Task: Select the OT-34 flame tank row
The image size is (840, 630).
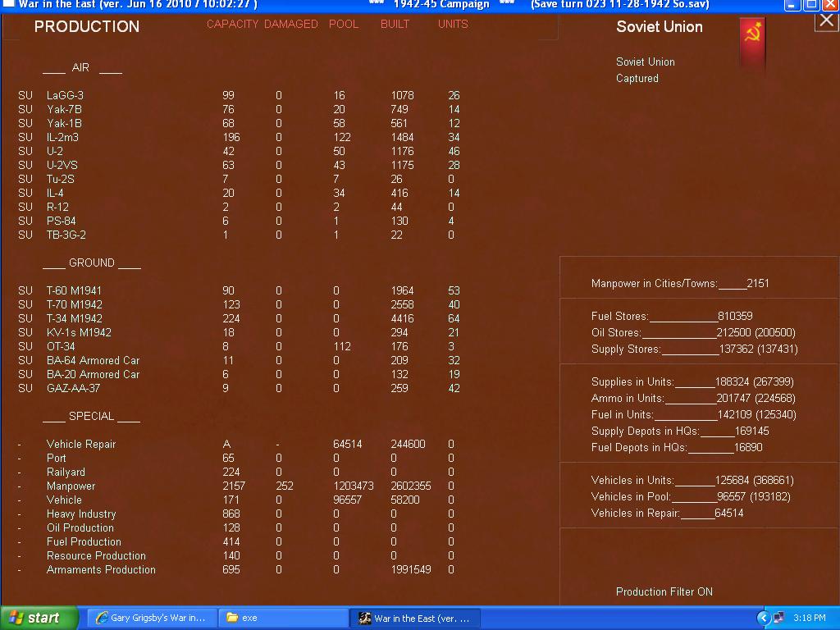Action: (239, 346)
